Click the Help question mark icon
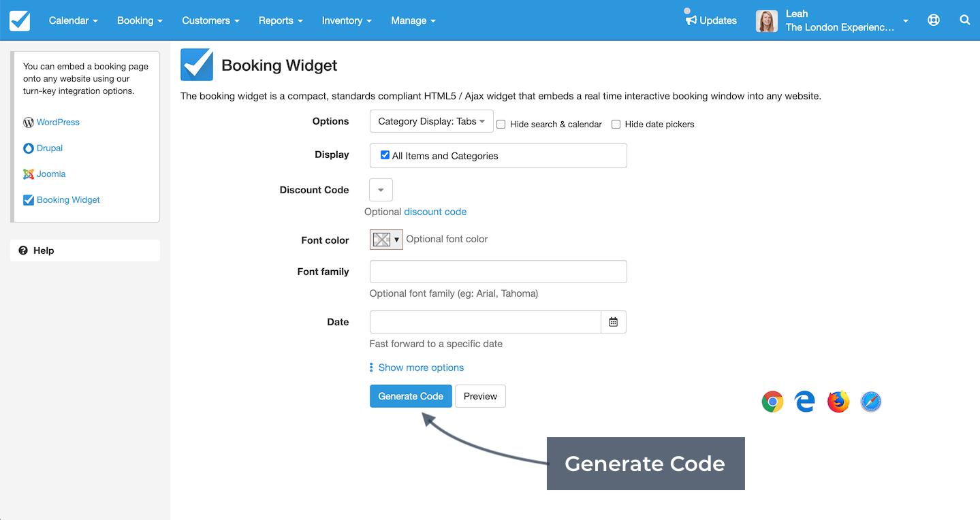This screenshot has height=520, width=980. coord(23,250)
